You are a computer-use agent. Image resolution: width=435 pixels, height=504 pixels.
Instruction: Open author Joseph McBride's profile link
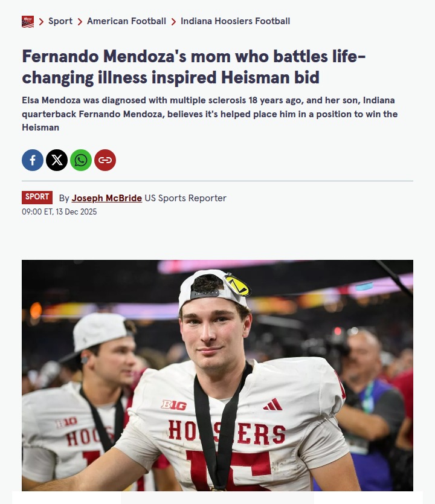tap(107, 198)
